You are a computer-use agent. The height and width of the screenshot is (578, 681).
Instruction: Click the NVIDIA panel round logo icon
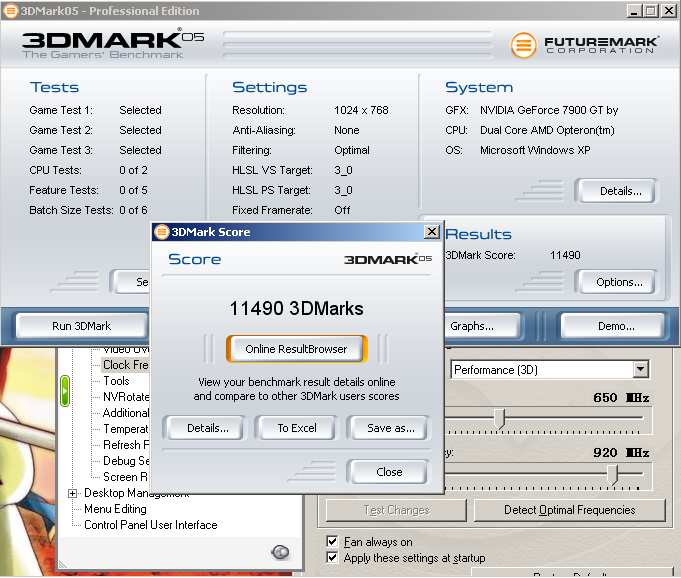point(280,552)
